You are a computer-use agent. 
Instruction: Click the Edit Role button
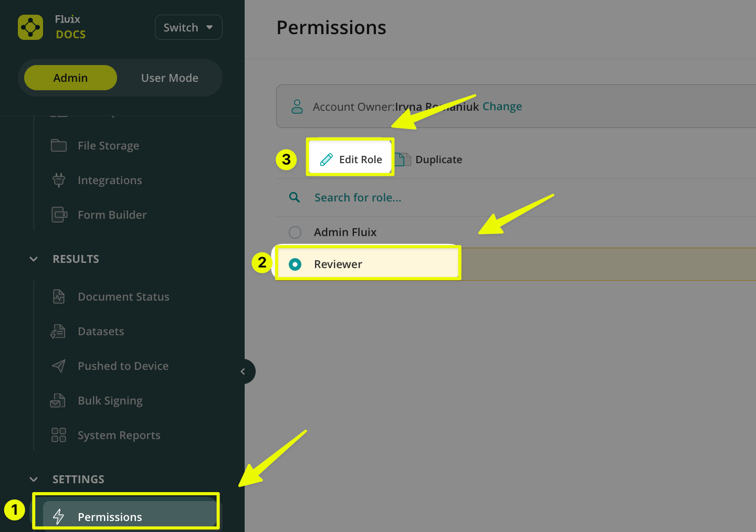(x=351, y=159)
